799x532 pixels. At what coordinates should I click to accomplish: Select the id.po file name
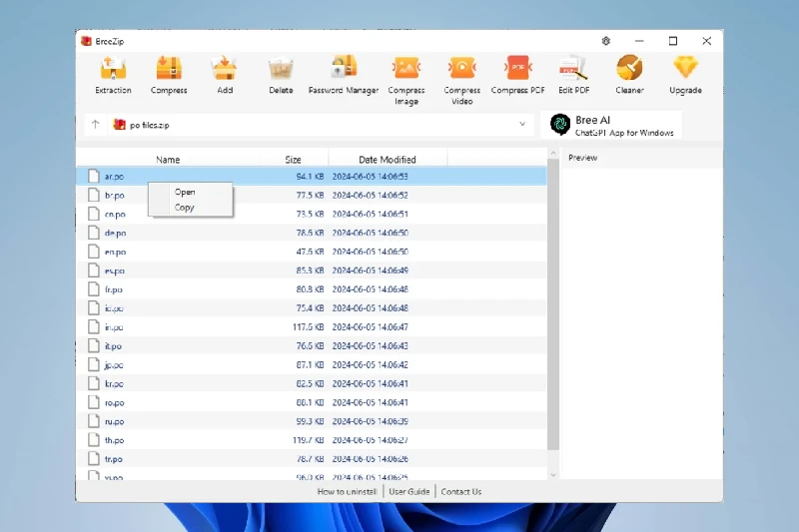pyautogui.click(x=114, y=308)
